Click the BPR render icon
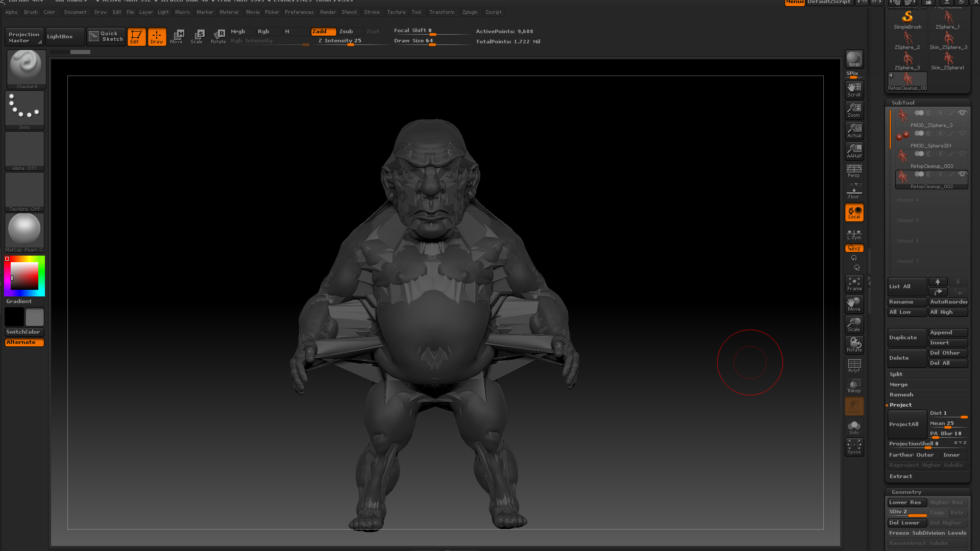The height and width of the screenshot is (551, 980). [854, 59]
